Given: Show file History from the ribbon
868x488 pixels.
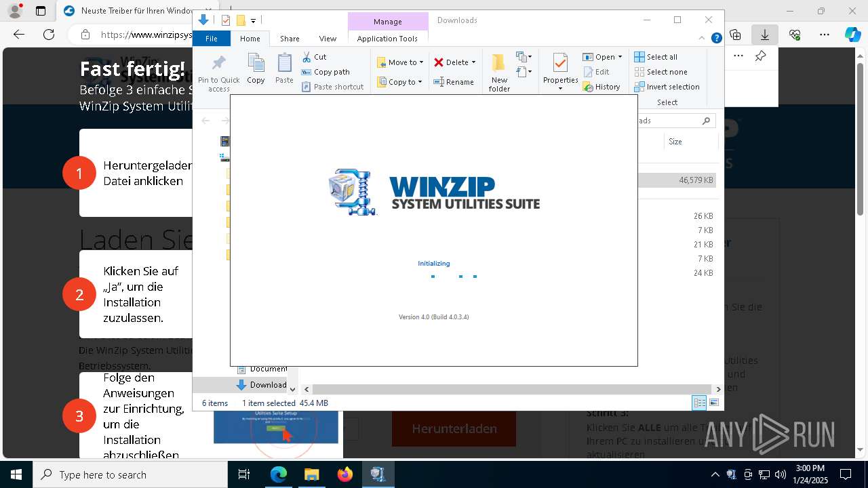Looking at the screenshot, I should tap(601, 87).
